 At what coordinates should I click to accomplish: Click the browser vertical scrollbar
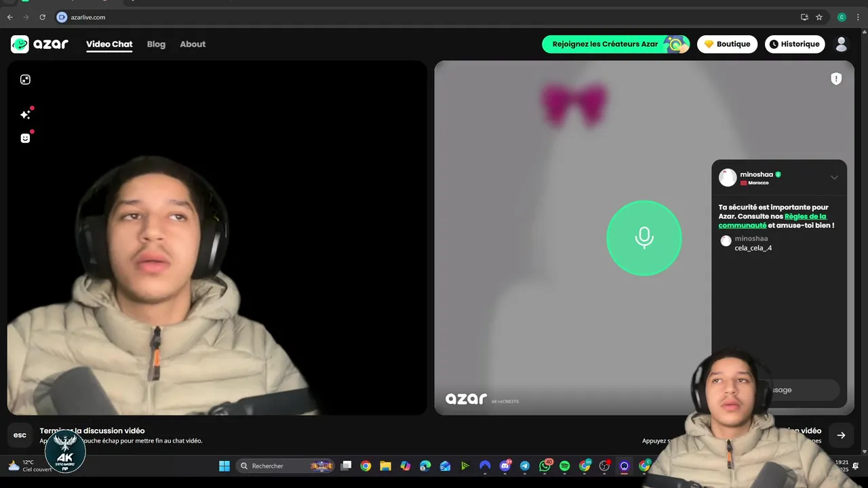click(864, 241)
